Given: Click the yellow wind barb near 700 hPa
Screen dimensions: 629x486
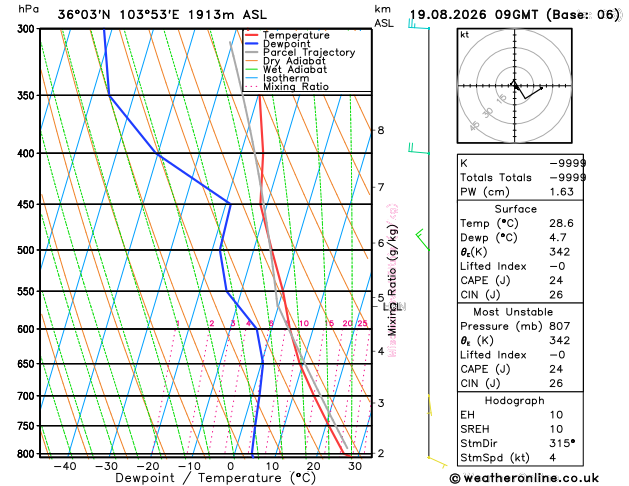Looking at the screenshot, I should coord(429,405).
